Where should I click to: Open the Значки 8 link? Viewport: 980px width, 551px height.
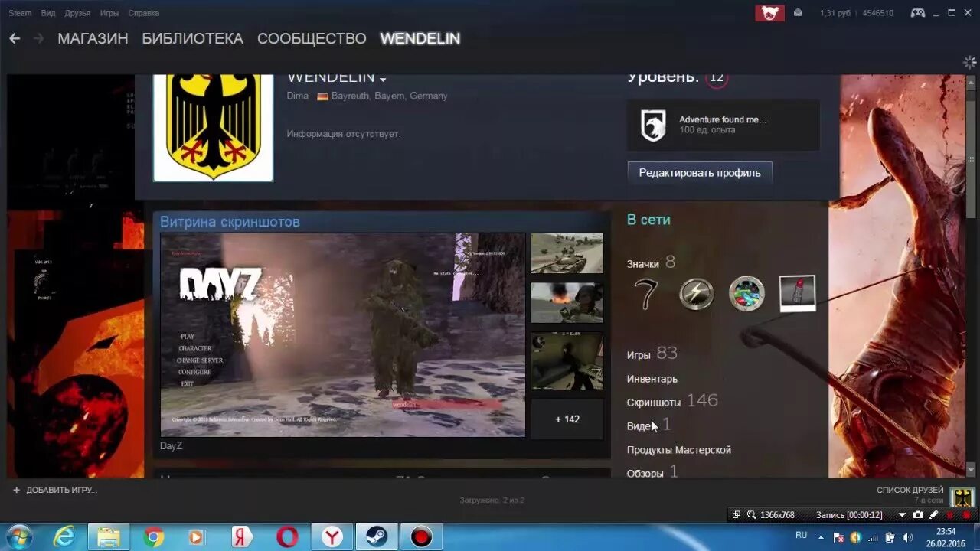click(x=651, y=262)
